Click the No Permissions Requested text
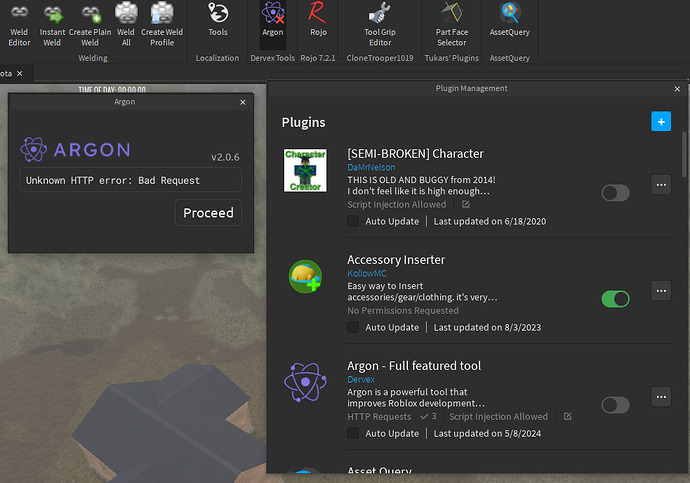This screenshot has height=483, width=690. click(403, 311)
